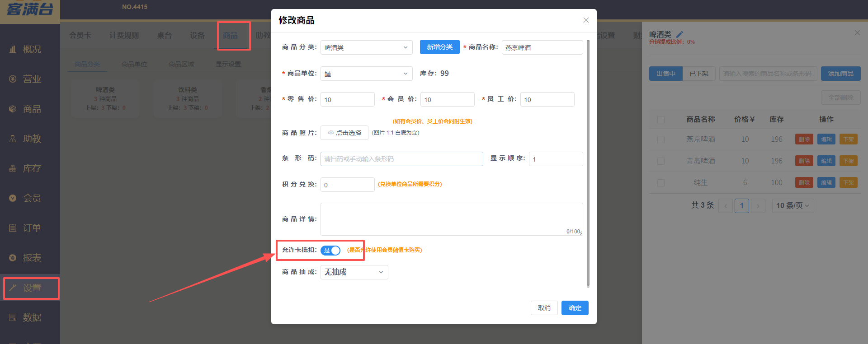Expand the 商品分类 dropdown showing 啤酒类
Image resolution: width=868 pixels, height=344 pixels.
pyautogui.click(x=366, y=47)
